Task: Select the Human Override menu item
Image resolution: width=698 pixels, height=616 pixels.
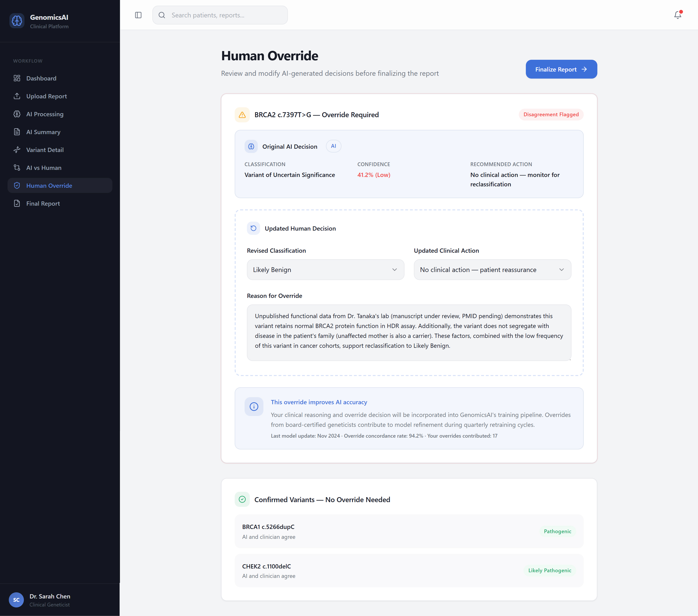Action: click(60, 185)
